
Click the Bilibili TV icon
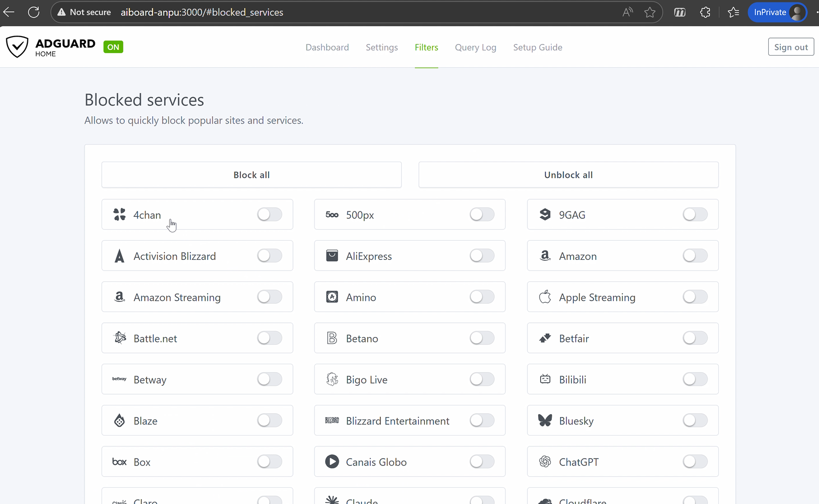[545, 379]
